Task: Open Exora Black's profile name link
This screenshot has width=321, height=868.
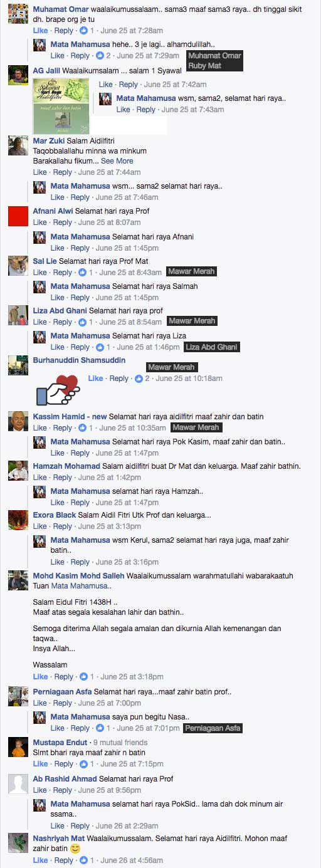Action: point(54,515)
